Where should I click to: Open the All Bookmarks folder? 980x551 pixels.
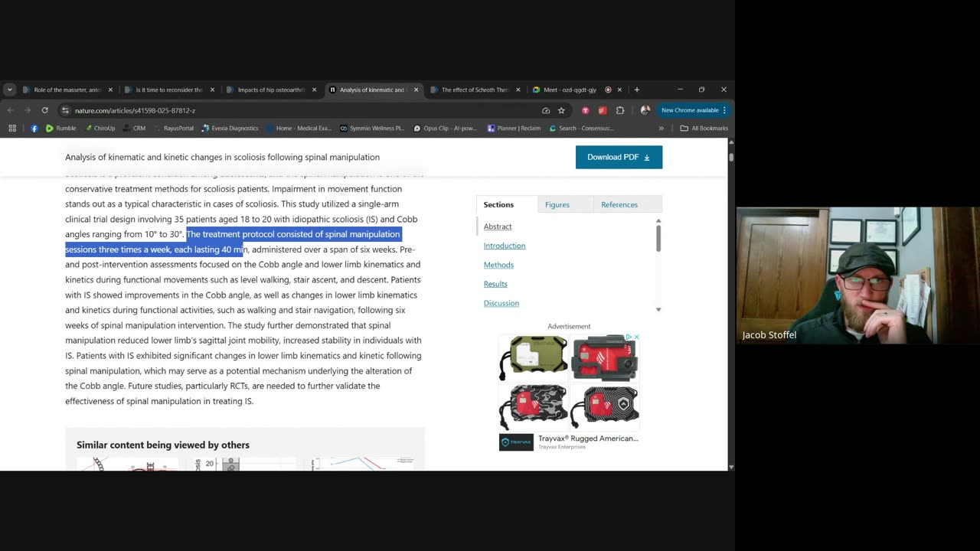pos(704,128)
